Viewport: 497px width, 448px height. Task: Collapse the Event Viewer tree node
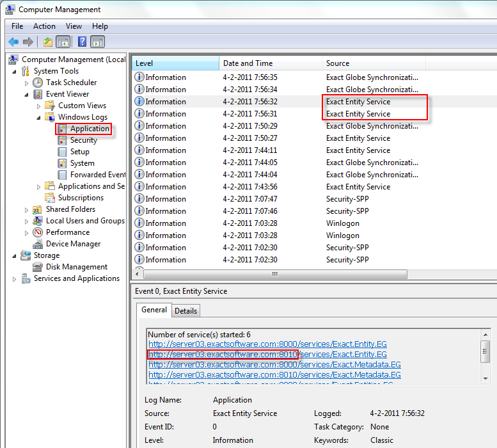point(27,95)
